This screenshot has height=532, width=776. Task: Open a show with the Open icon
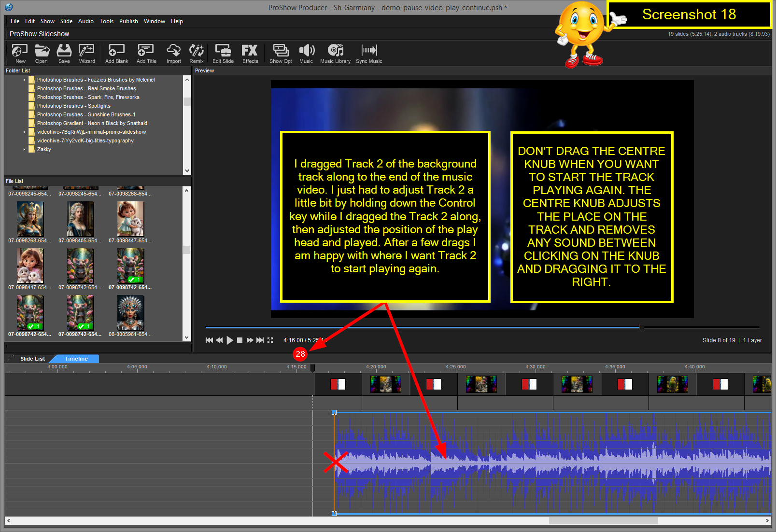tap(42, 54)
